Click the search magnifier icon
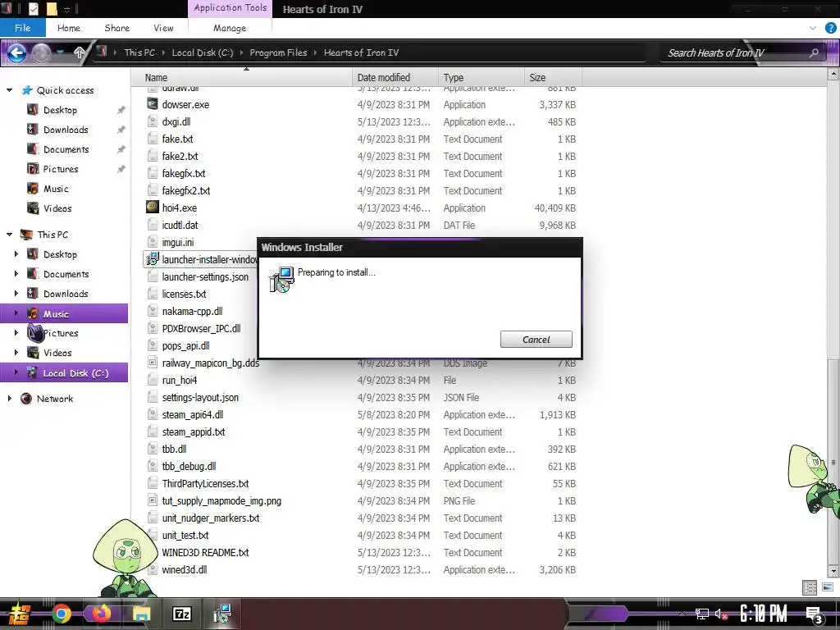 pos(815,52)
